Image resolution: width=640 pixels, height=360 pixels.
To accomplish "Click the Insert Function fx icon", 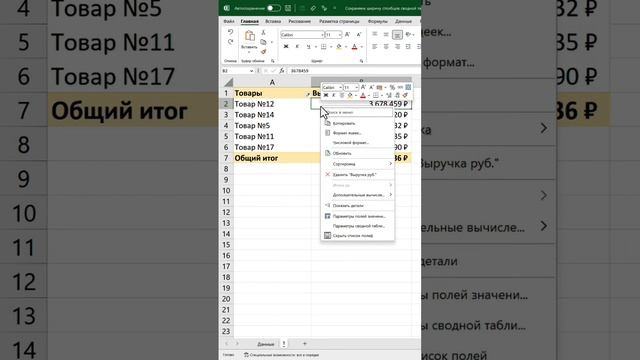I will [x=282, y=71].
